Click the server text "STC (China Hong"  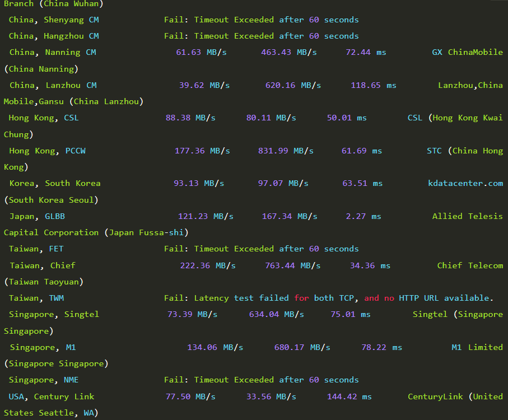click(465, 151)
